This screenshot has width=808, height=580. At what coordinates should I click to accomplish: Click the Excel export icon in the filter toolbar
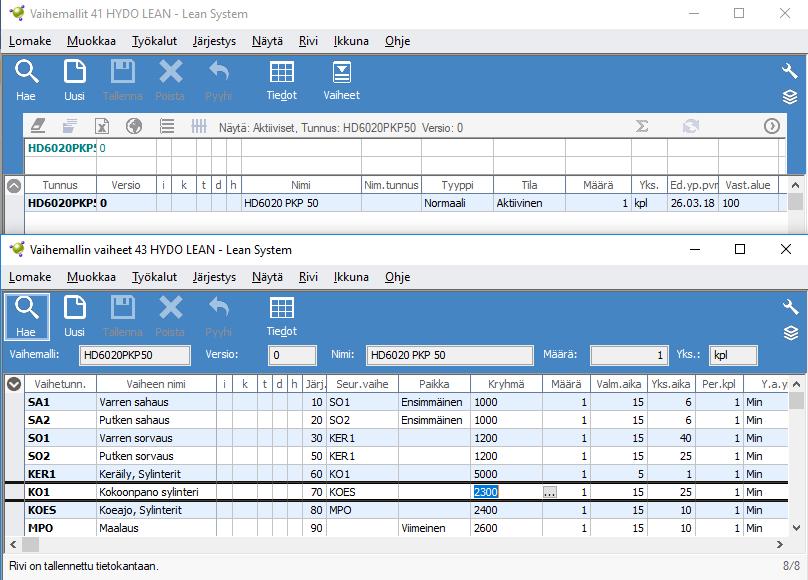point(102,126)
